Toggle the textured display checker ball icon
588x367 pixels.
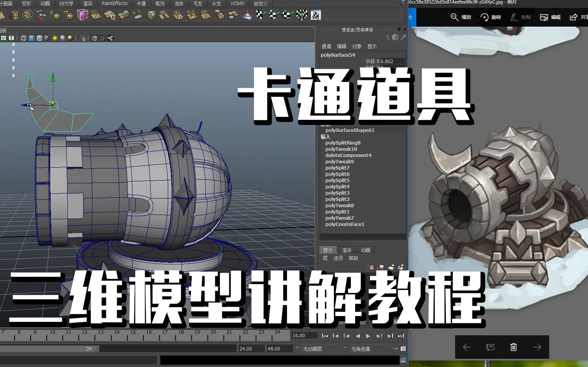(47, 38)
